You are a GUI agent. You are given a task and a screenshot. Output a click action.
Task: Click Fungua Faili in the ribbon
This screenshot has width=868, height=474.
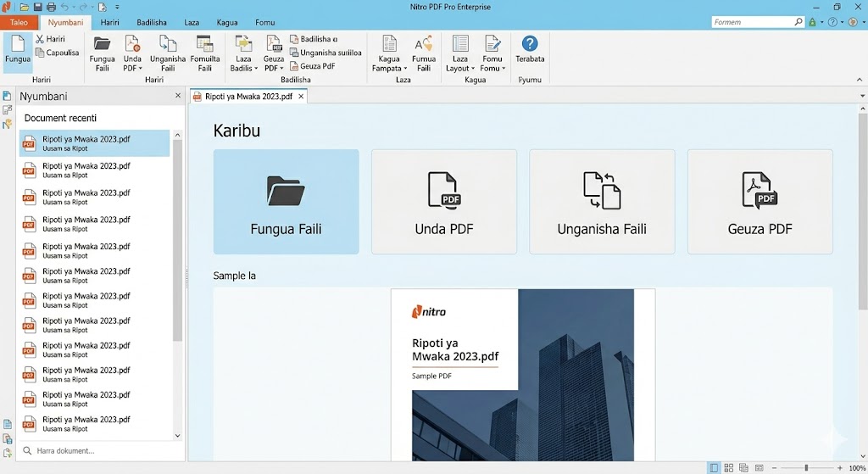[x=102, y=53]
